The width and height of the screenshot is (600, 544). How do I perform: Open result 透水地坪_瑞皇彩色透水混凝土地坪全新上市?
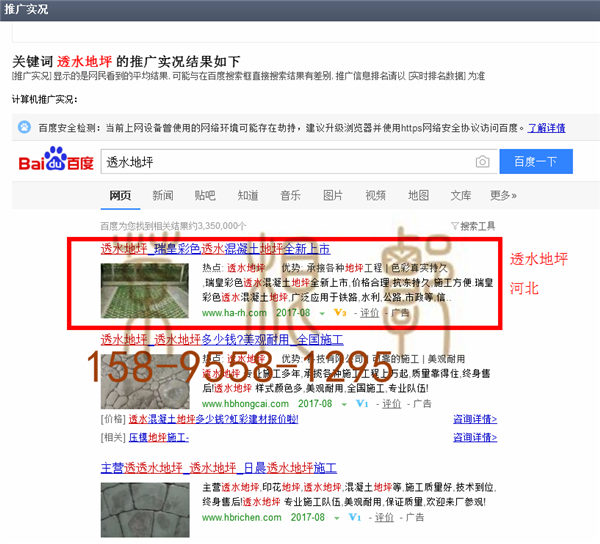click(215, 249)
